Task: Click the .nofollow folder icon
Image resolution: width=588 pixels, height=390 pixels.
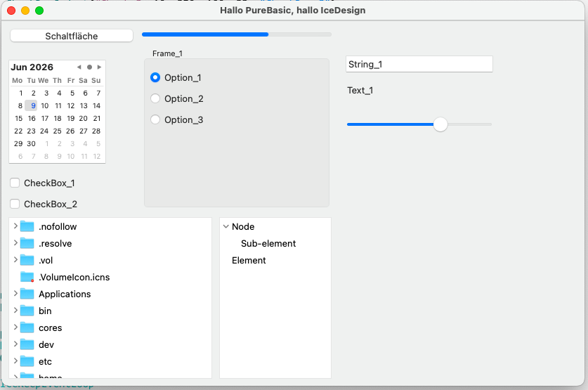Action: [27, 226]
